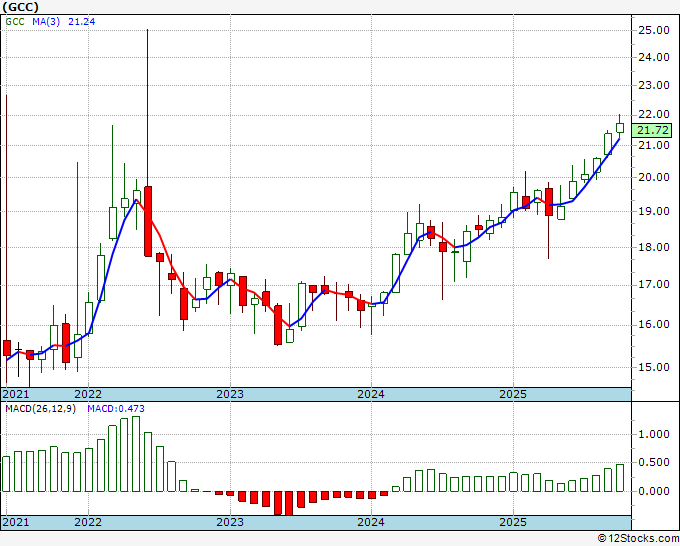Click the large red candle with 25.00 wick
This screenshot has height=546, width=680.
click(148, 220)
